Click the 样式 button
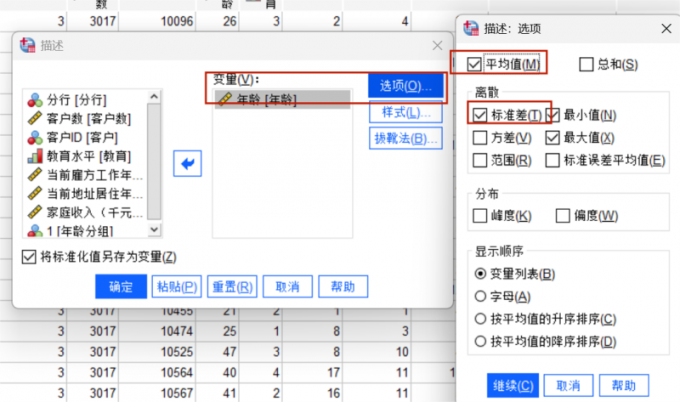Image resolution: width=680 pixels, height=402 pixels. point(405,112)
